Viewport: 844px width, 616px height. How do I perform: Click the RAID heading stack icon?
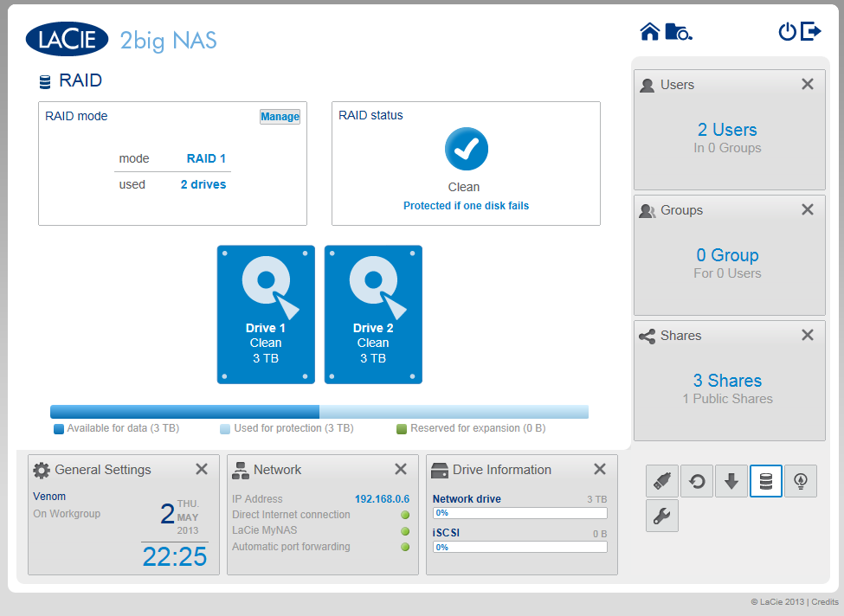(x=45, y=82)
